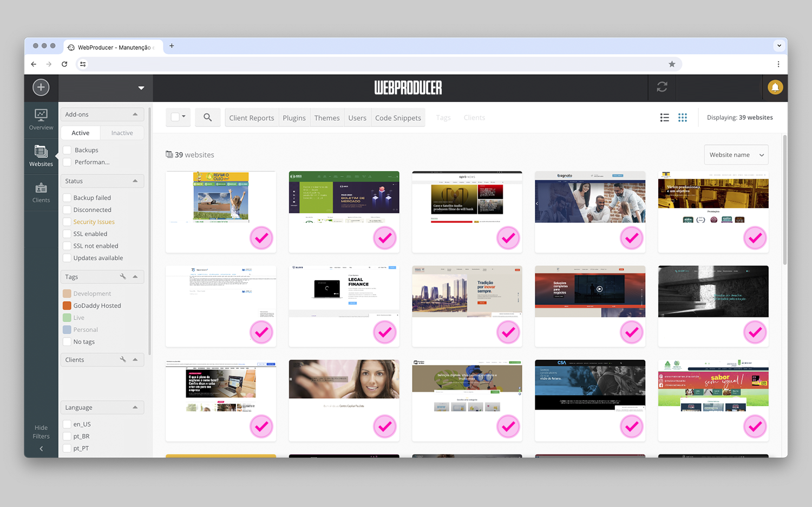Open the Themes tab
The height and width of the screenshot is (507, 812).
(327, 118)
